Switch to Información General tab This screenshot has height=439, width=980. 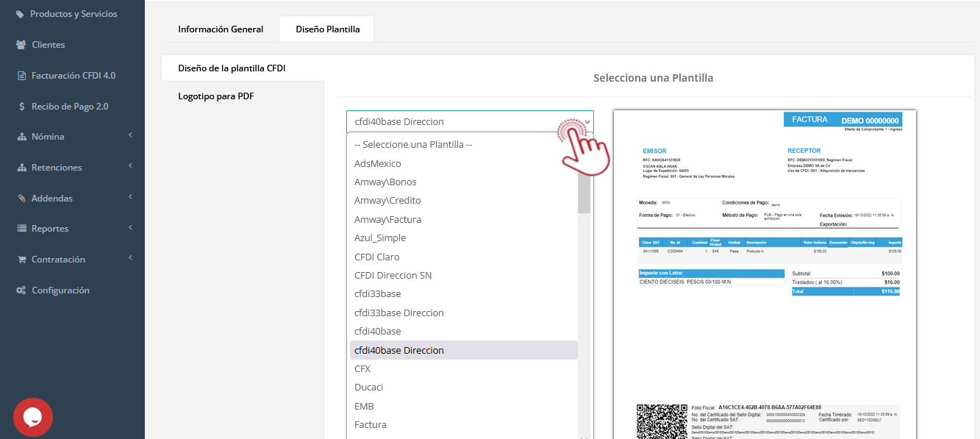[x=221, y=29]
